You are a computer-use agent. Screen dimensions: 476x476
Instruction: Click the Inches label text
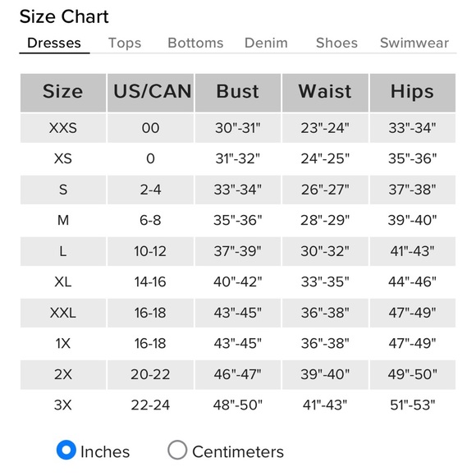click(x=105, y=451)
